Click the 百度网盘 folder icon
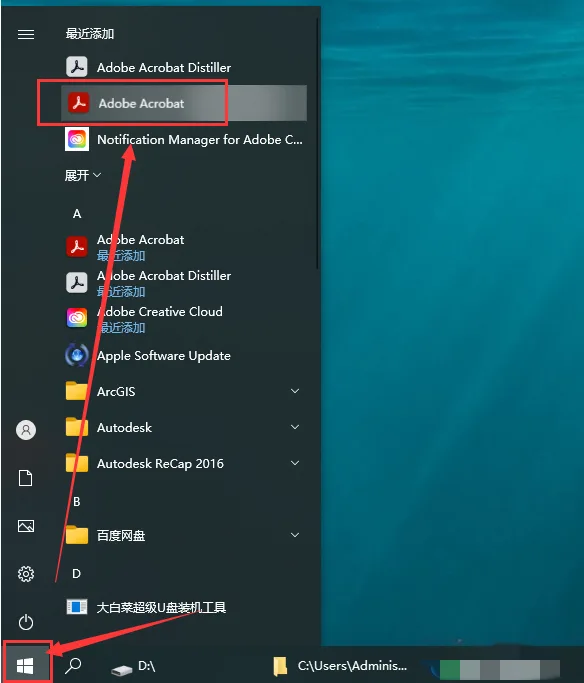Screen dimensions: 584x683 coord(77,535)
